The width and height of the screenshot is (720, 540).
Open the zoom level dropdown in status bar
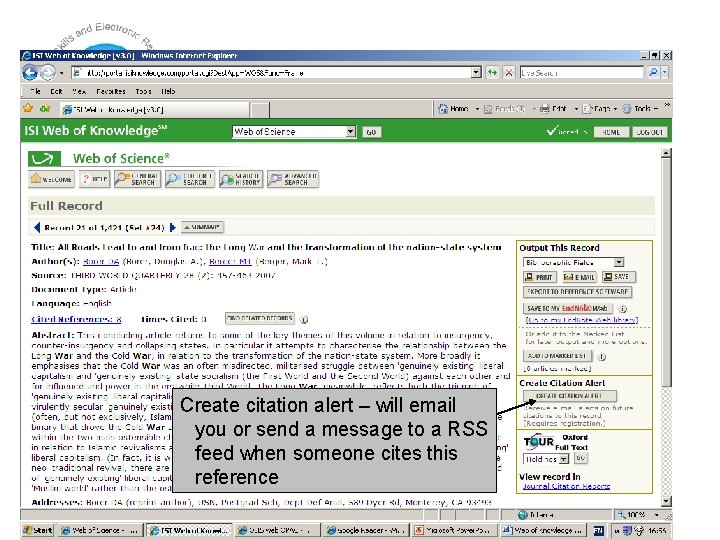point(657,515)
